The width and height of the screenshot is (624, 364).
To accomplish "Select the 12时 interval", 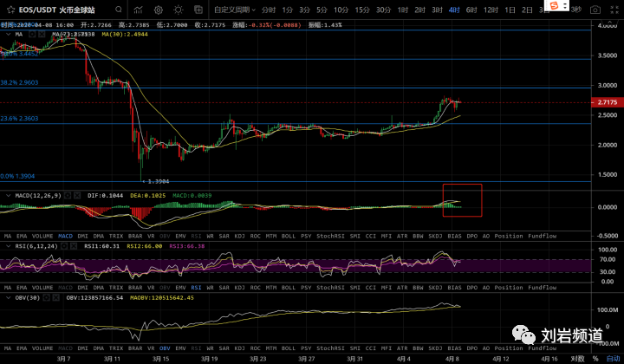I will (491, 10).
